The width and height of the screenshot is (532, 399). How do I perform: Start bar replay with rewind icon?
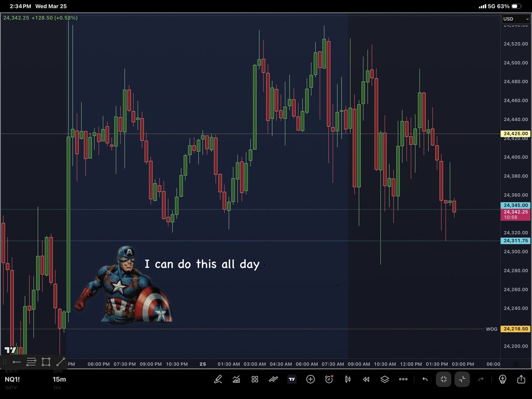click(366, 379)
